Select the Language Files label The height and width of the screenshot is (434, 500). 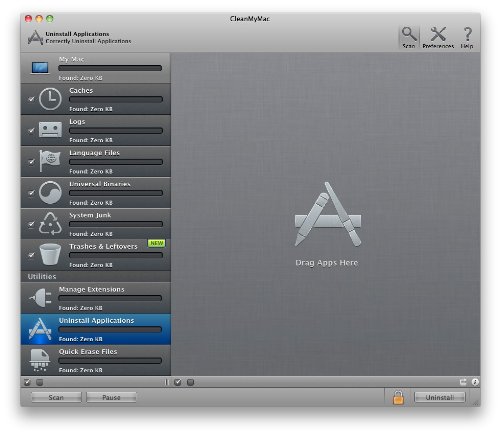pyautogui.click(x=94, y=153)
